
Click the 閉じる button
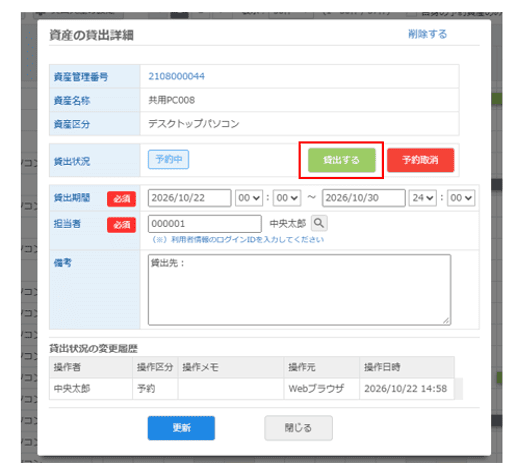298,428
